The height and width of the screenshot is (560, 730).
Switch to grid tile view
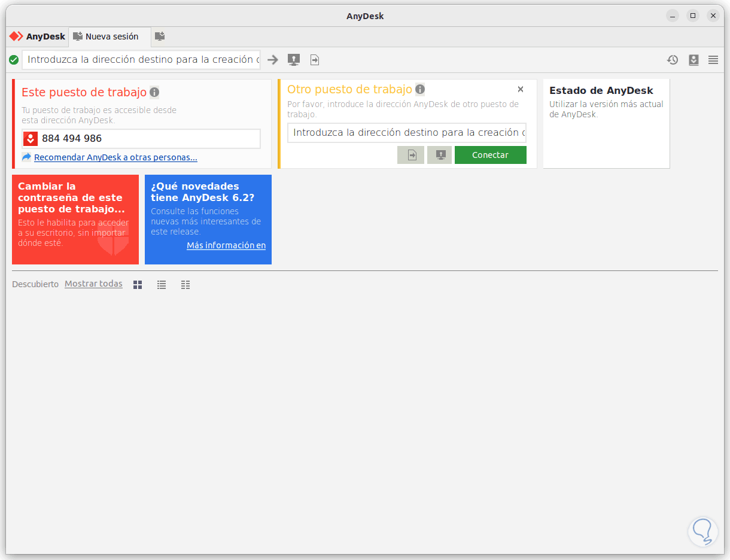138,285
